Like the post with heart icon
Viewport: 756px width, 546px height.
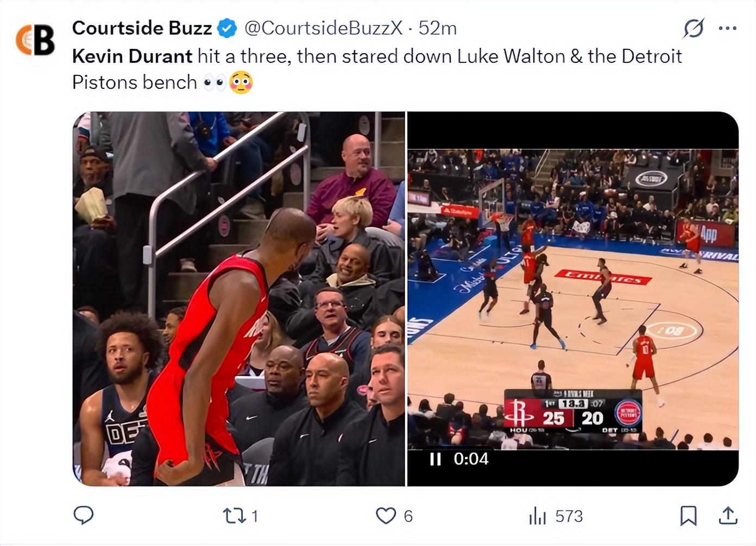(x=386, y=516)
